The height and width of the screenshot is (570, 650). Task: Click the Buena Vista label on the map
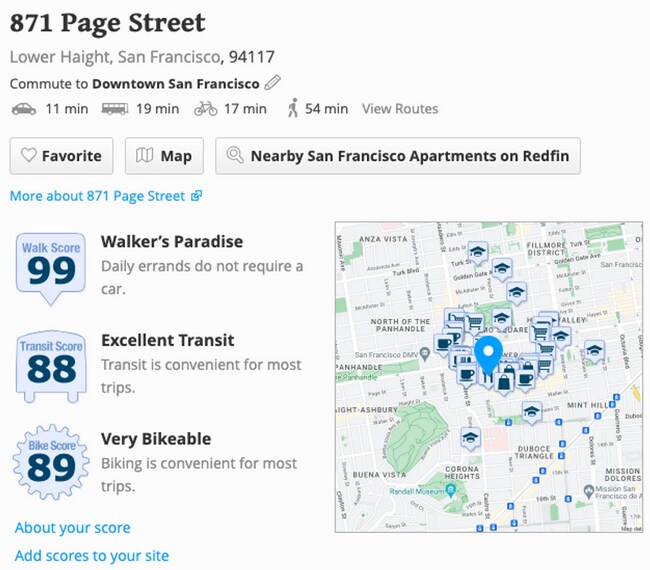click(379, 475)
